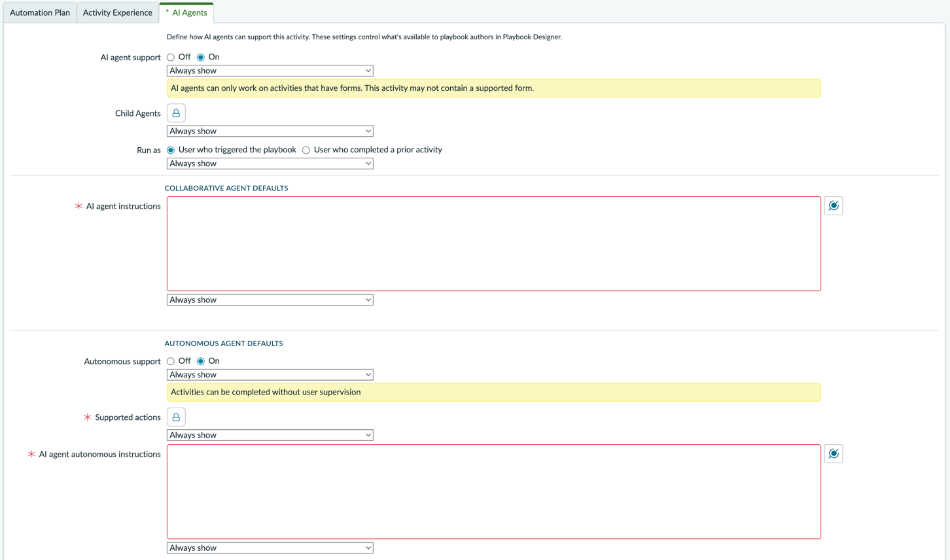Image resolution: width=950 pixels, height=560 pixels.
Task: Click the Supported actions lock icon
Action: pos(176,417)
